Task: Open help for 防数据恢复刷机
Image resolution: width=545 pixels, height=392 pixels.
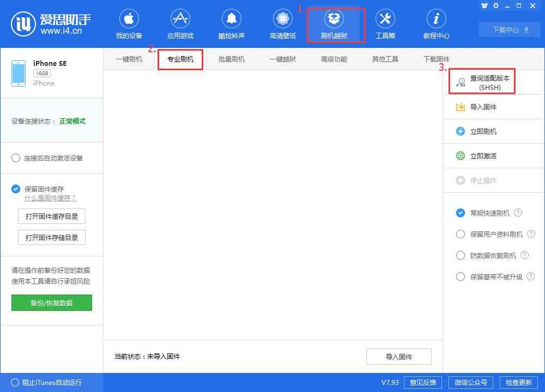Action: point(524,255)
